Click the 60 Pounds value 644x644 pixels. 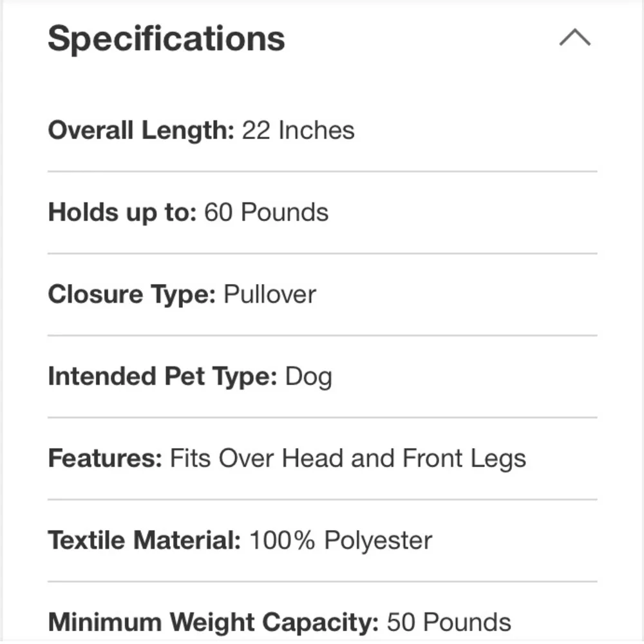[x=266, y=213]
